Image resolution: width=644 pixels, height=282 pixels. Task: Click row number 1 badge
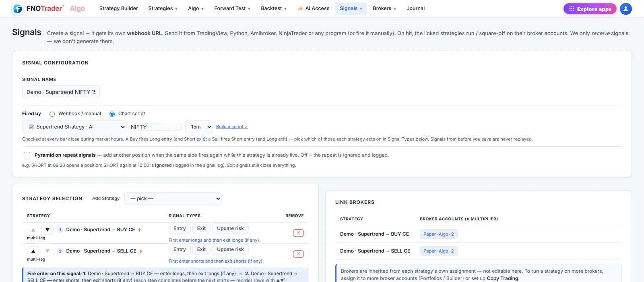(60, 230)
